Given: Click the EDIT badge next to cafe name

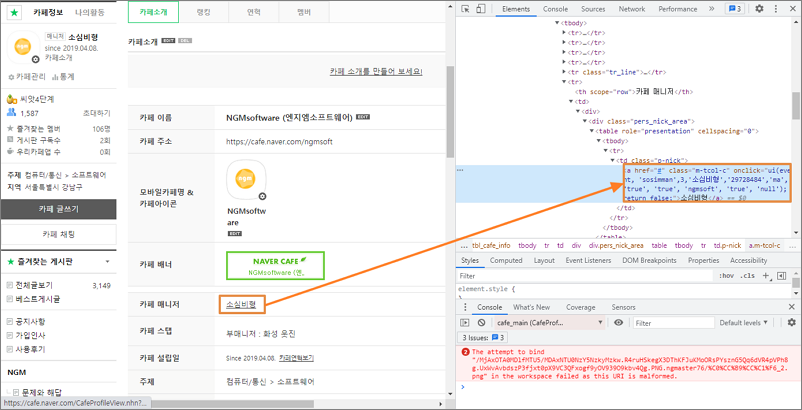Looking at the screenshot, I should [363, 117].
